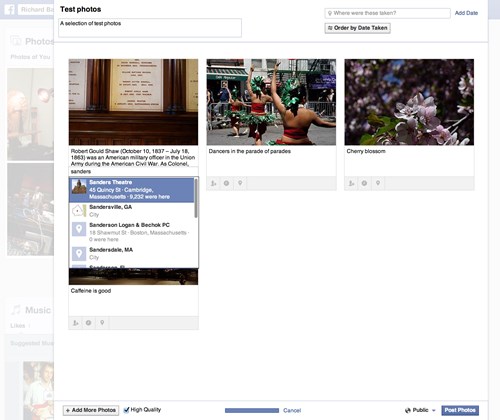Click globe icon beside Public
The width and height of the screenshot is (500, 420).
[x=408, y=410]
